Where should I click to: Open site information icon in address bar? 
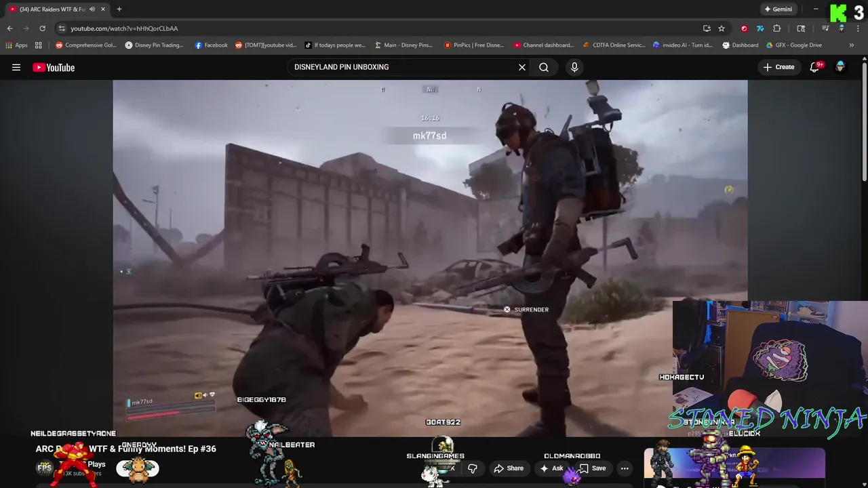pyautogui.click(x=62, y=28)
